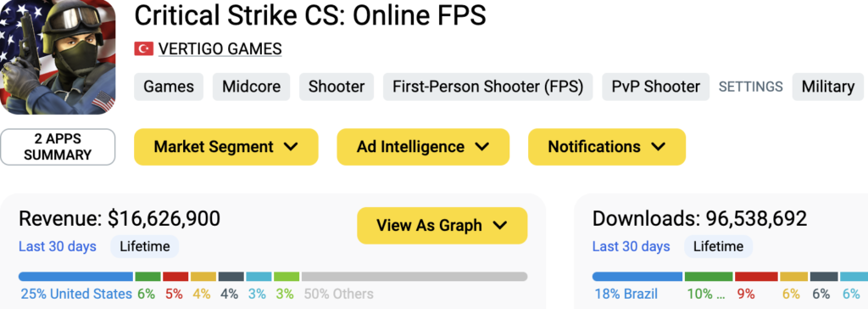Screen dimensions: 868x309
Task: Click the Critical Strike app icon
Action: pyautogui.click(x=58, y=57)
